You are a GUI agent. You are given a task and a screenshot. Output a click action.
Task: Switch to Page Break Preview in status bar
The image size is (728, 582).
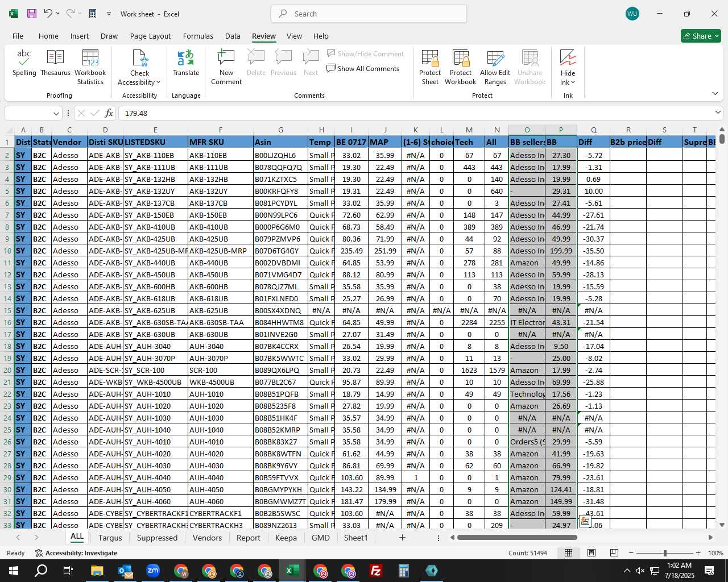click(614, 553)
